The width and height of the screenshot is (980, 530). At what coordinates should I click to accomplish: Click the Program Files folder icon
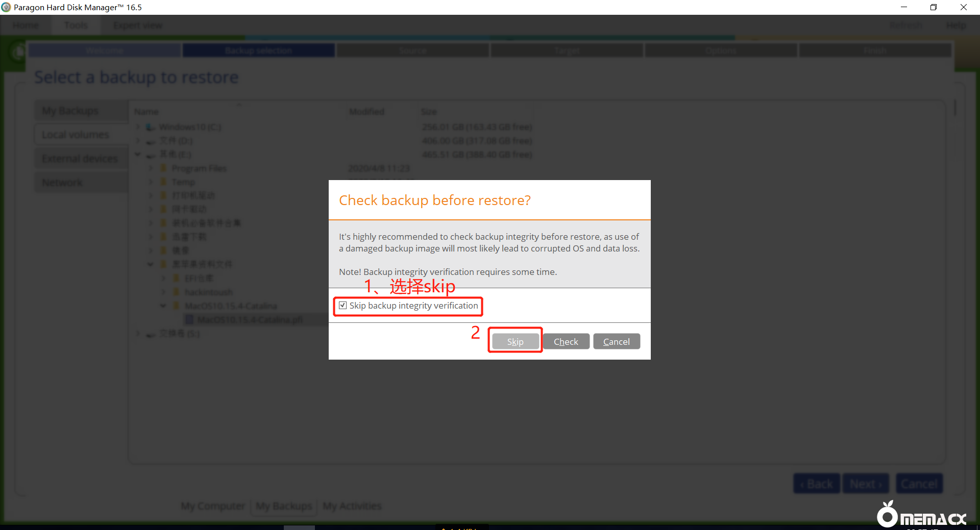tap(164, 168)
